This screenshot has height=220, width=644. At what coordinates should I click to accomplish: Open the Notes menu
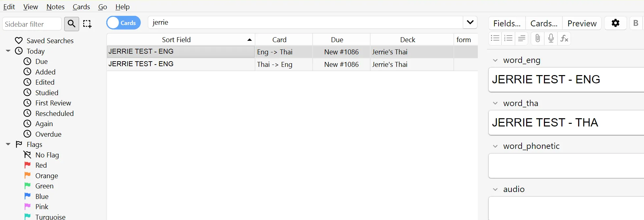[x=55, y=7]
